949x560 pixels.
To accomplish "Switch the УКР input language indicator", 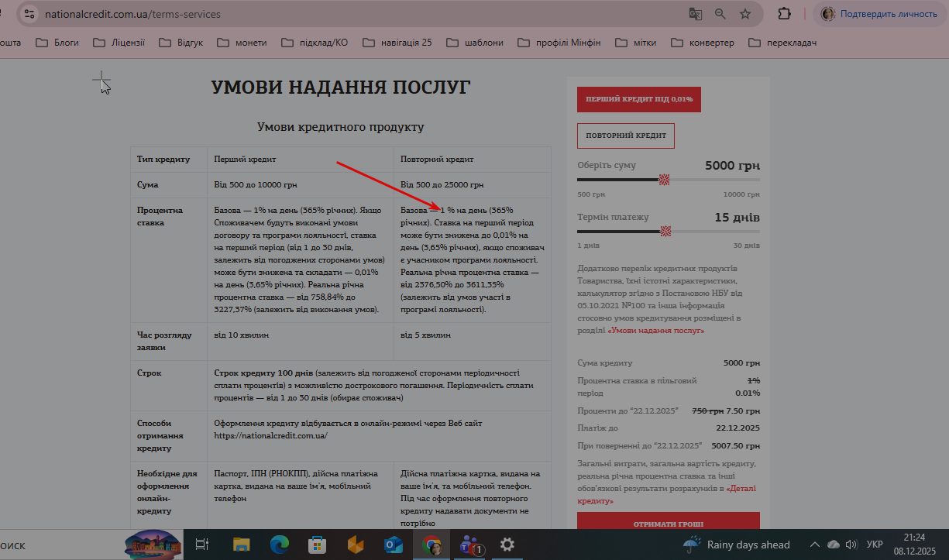I will 875,545.
